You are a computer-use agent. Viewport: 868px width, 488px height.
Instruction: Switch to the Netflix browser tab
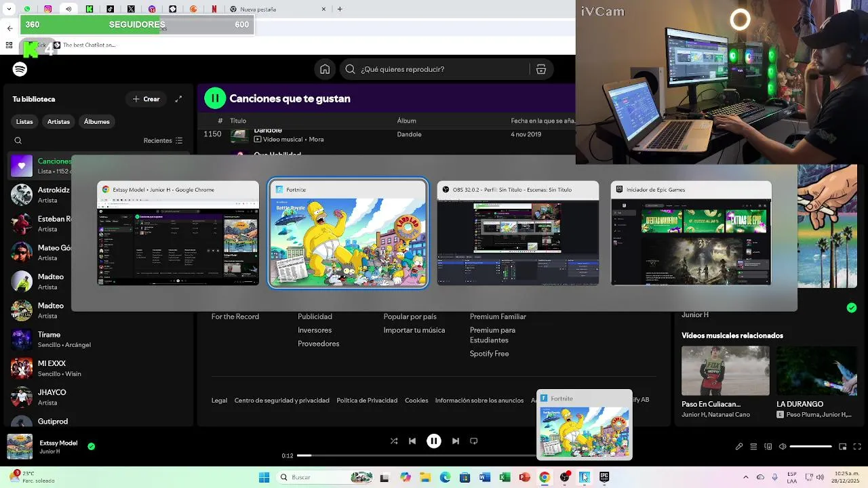[214, 9]
